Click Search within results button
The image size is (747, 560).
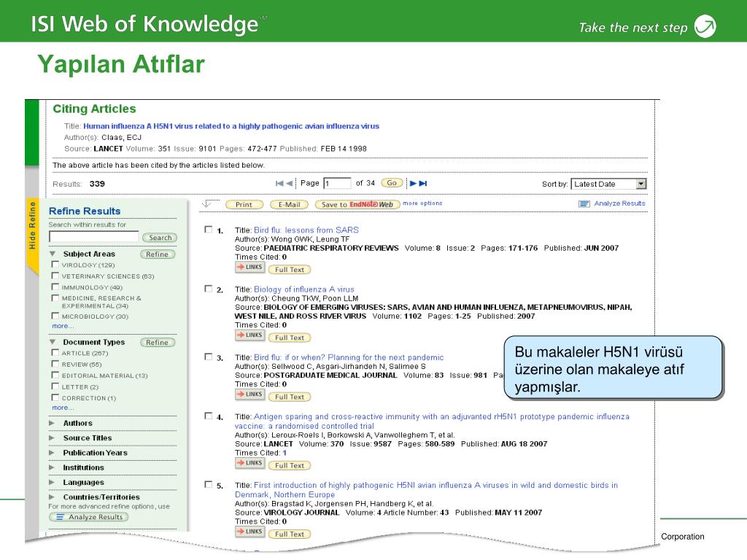pyautogui.click(x=160, y=238)
